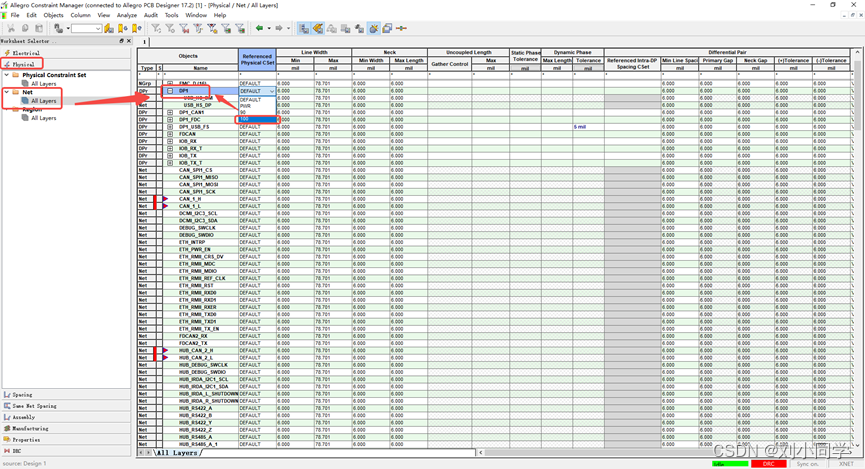Viewport: 865px width, 469px height.
Task: Collapse the Physical Constraint Set tree node
Action: 6,75
